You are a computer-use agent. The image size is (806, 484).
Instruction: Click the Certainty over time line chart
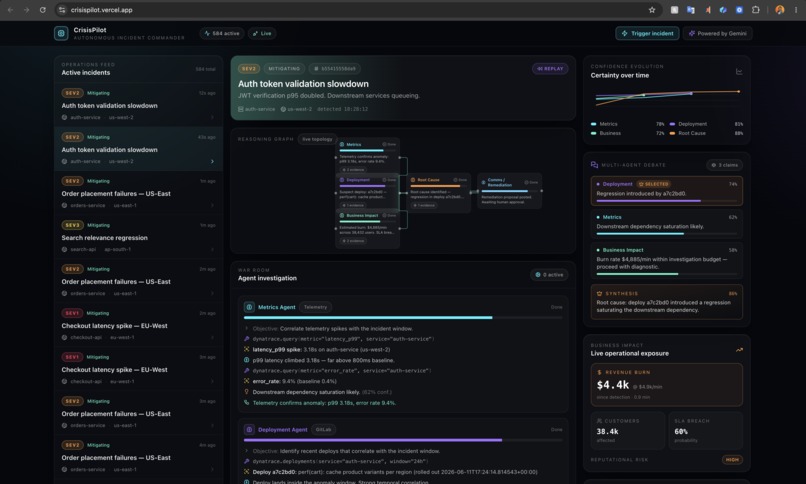point(667,98)
